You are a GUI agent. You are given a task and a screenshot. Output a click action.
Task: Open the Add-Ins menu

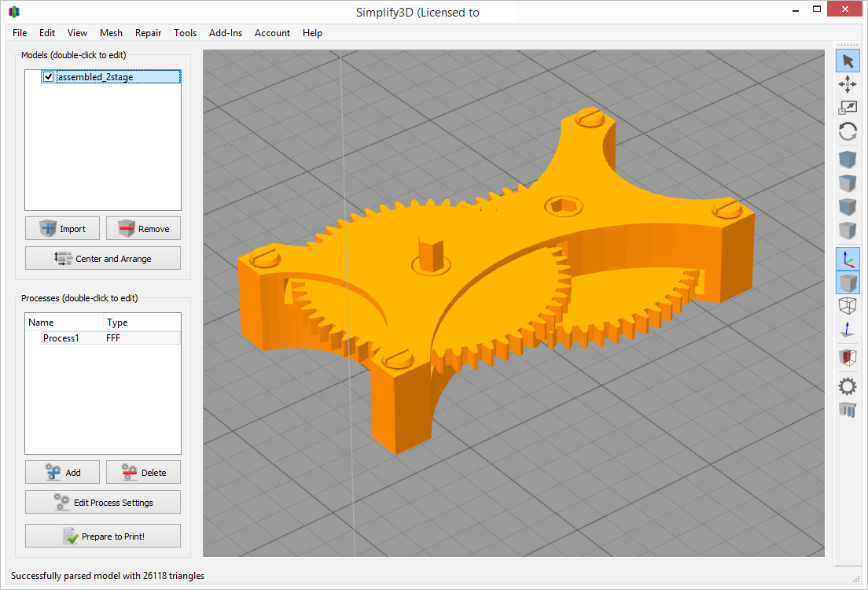pos(226,33)
